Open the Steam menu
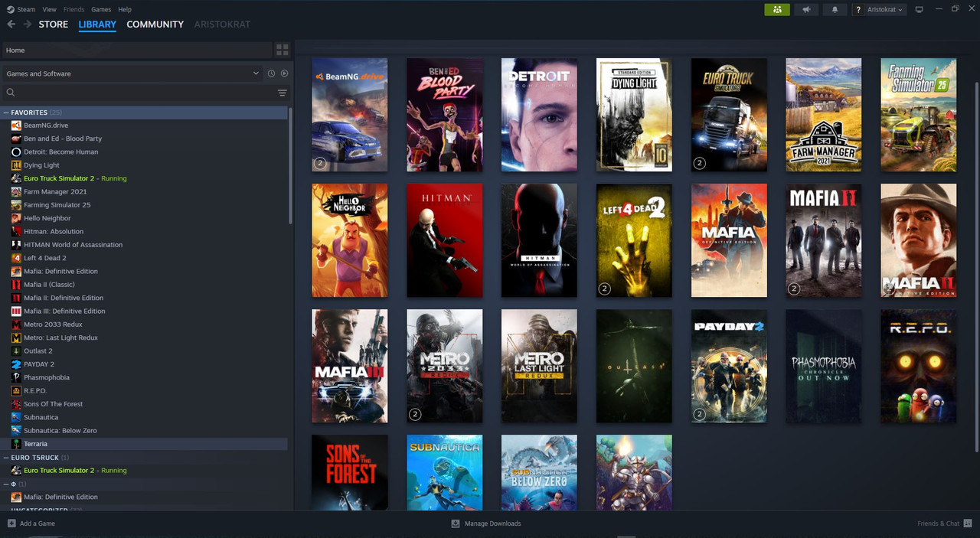The width and height of the screenshot is (980, 538). tap(26, 9)
